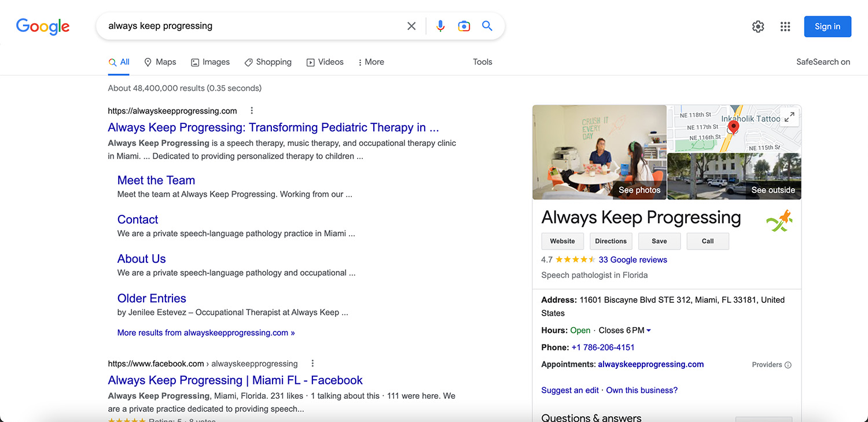
Task: Open the Always Keep Progressing Facebook result
Action: tap(236, 380)
